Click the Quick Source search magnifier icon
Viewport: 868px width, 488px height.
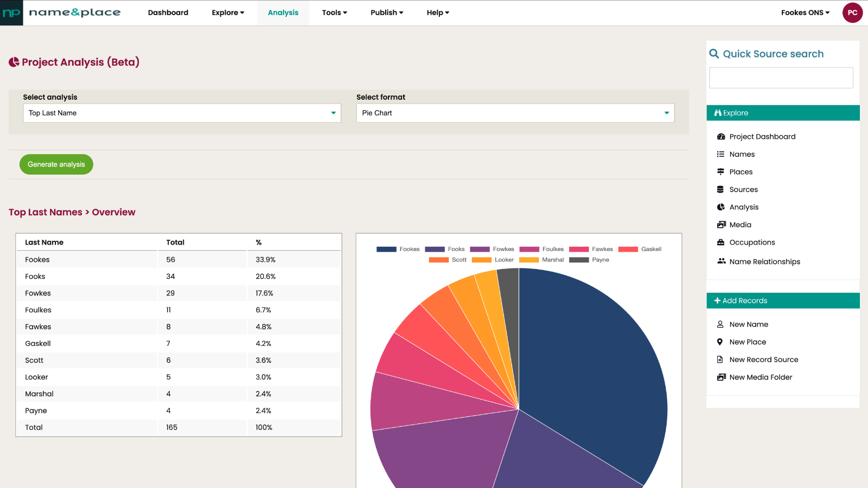coord(714,54)
